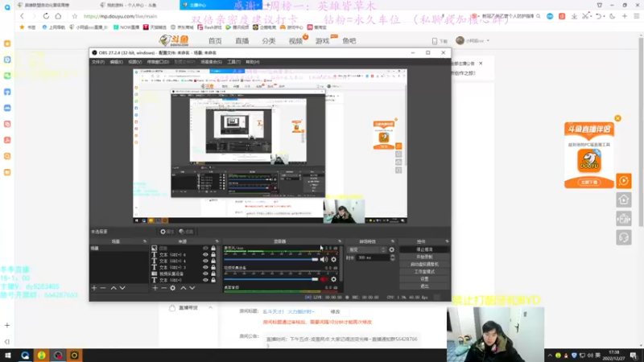Open notification center in system tray
This screenshot has height=362, width=644.
[x=634, y=356]
